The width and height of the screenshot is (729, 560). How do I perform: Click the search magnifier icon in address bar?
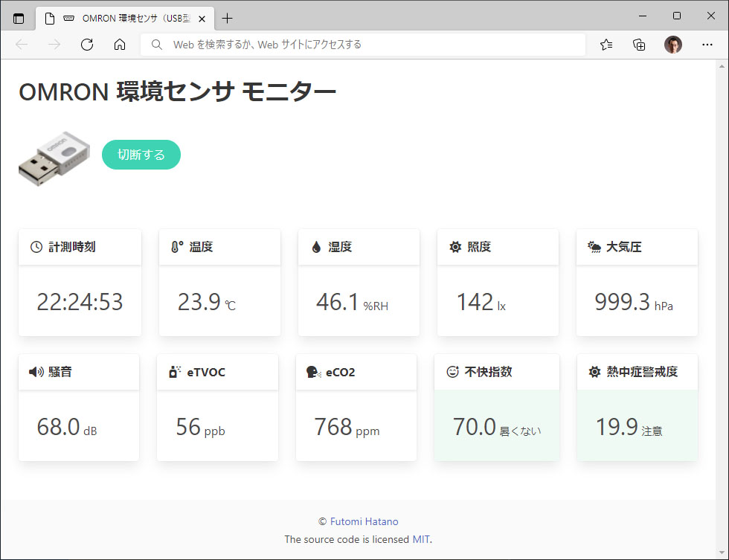pos(157,45)
